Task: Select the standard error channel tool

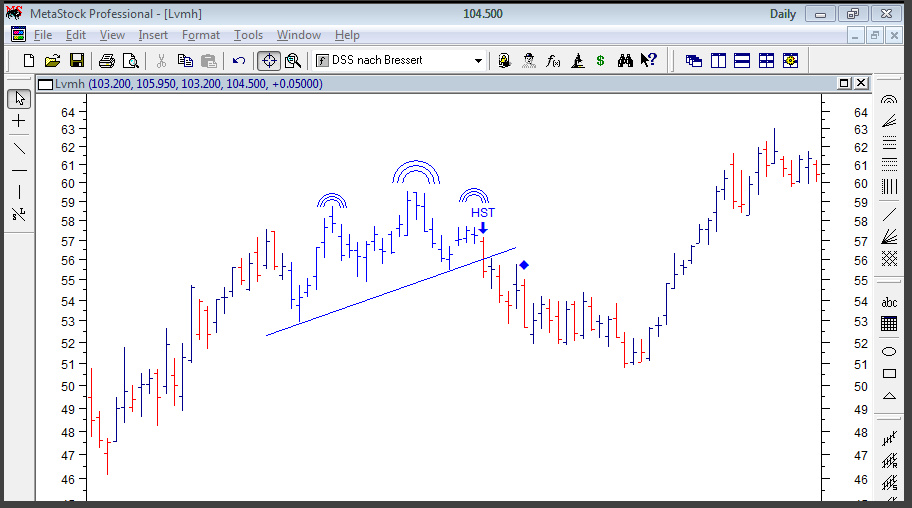Action: click(889, 483)
